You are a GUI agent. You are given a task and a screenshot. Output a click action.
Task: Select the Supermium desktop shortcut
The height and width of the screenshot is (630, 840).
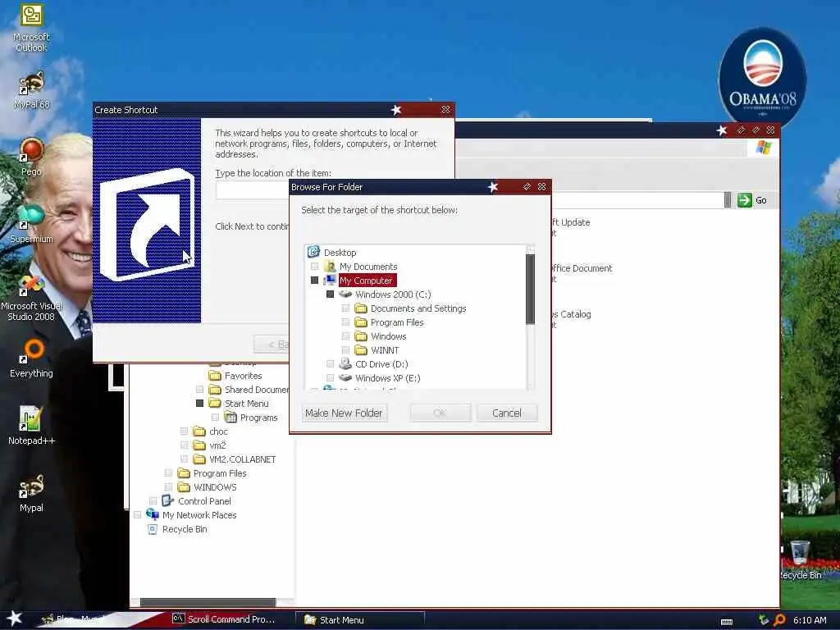31,224
